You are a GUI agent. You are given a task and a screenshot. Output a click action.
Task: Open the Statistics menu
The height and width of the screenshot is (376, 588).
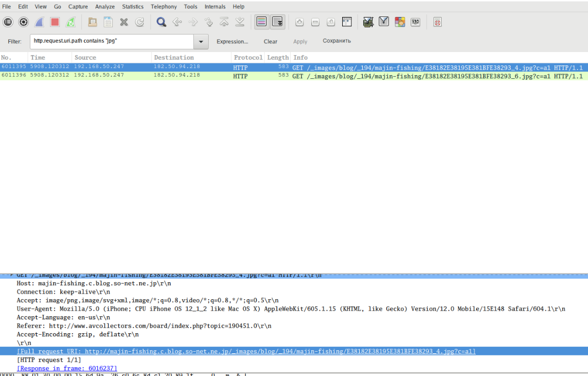(132, 7)
